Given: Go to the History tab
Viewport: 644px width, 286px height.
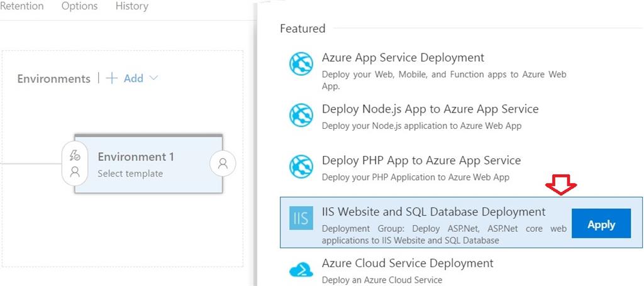Looking at the screenshot, I should (131, 6).
